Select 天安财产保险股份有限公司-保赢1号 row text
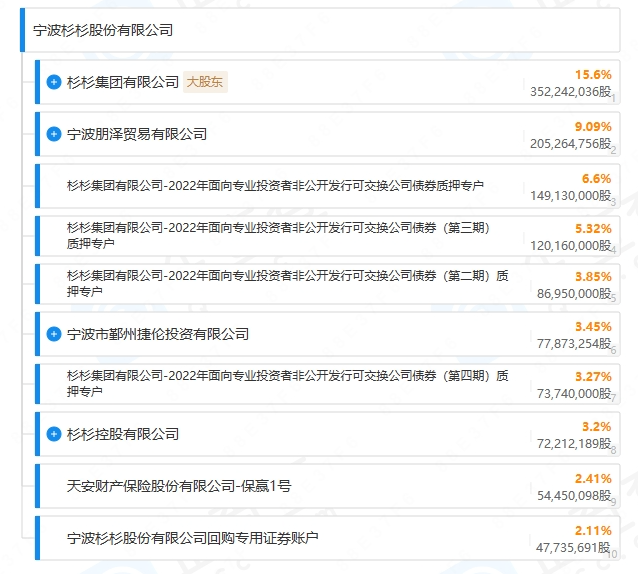Screen dimensions: 638x574 click(x=179, y=486)
